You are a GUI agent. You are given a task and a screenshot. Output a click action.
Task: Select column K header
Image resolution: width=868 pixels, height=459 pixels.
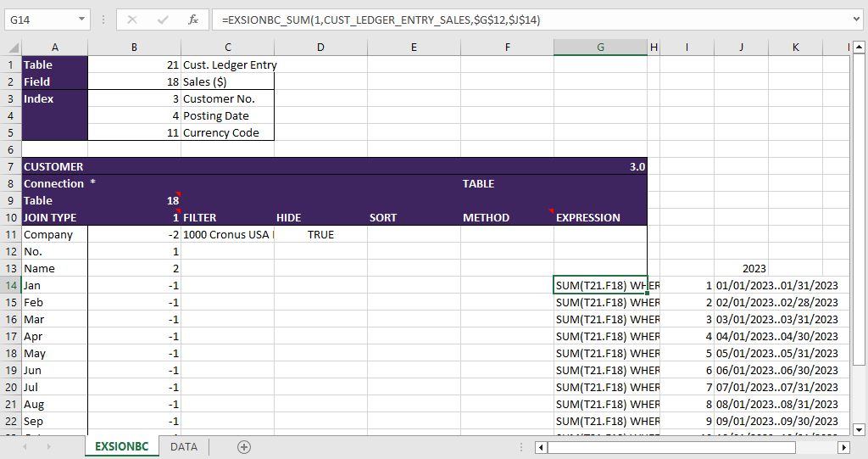click(795, 48)
